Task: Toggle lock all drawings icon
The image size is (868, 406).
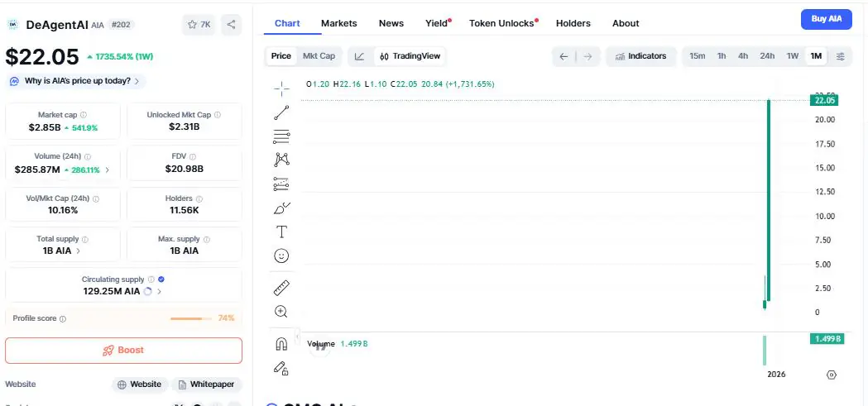Action: [281, 369]
